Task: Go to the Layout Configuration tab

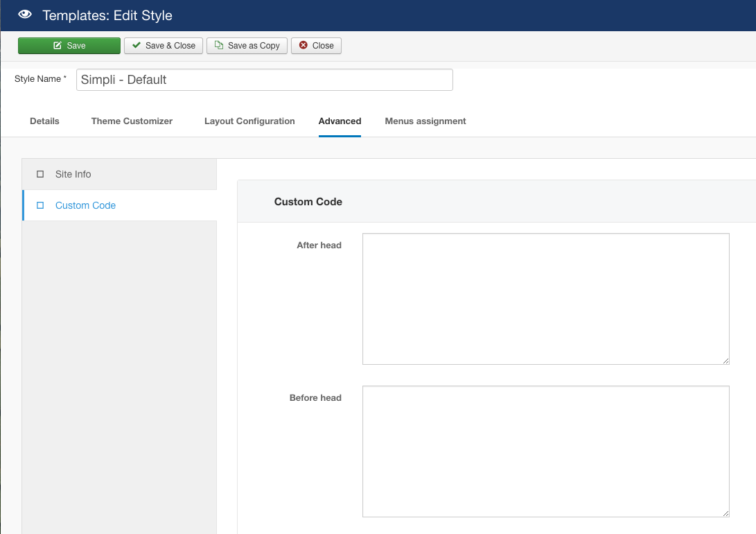Action: tap(249, 121)
